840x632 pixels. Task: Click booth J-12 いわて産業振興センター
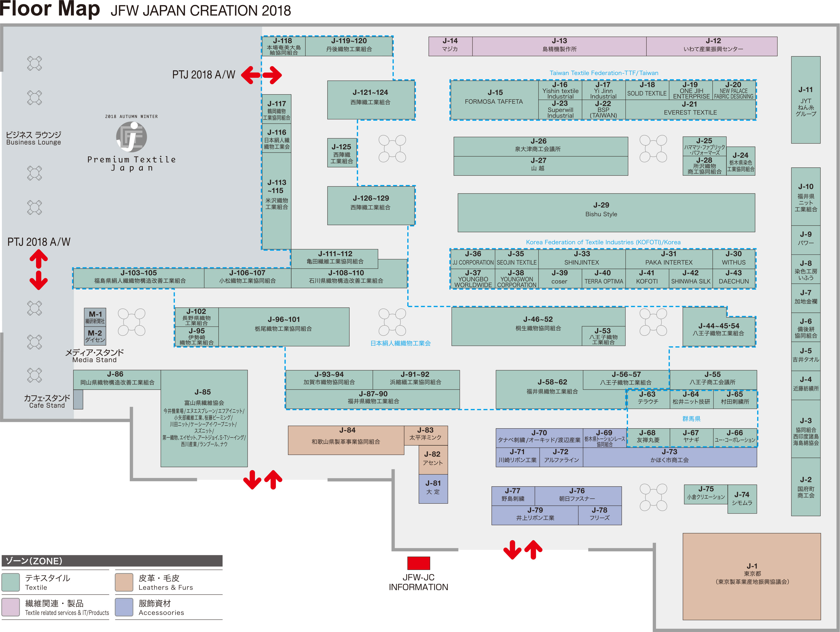712,46
